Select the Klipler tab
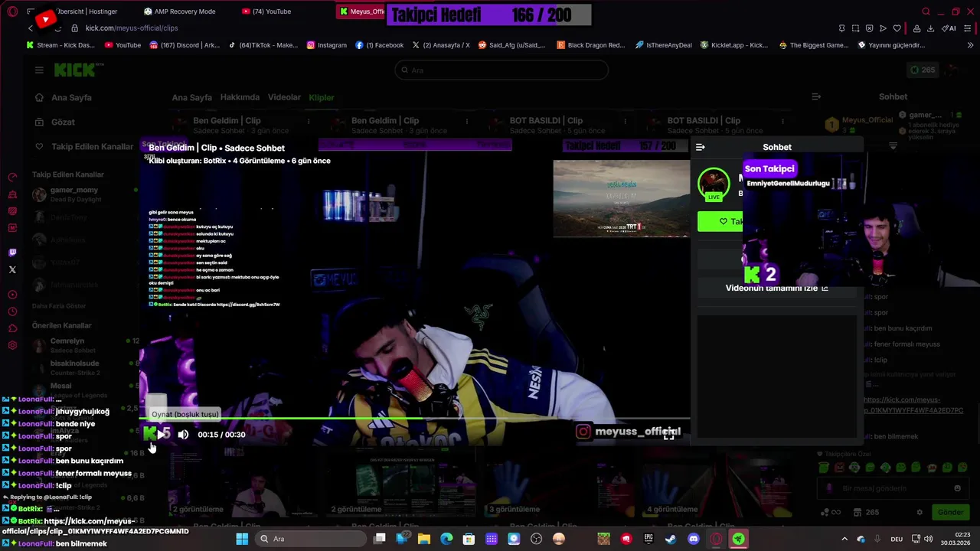 pyautogui.click(x=322, y=97)
